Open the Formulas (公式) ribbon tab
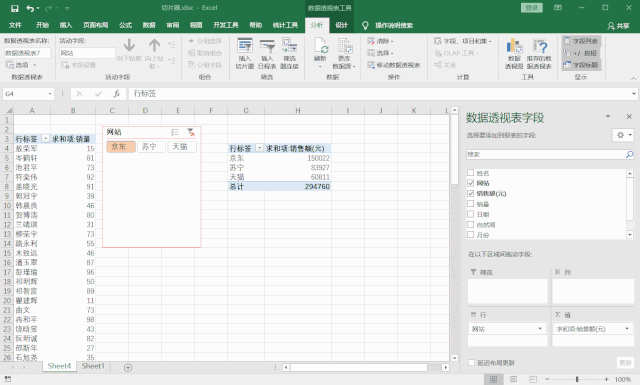Image resolution: width=640 pixels, height=385 pixels. pyautogui.click(x=125, y=25)
